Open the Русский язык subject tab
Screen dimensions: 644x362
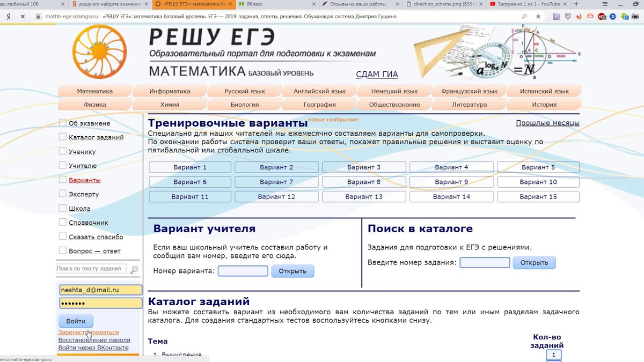(245, 91)
